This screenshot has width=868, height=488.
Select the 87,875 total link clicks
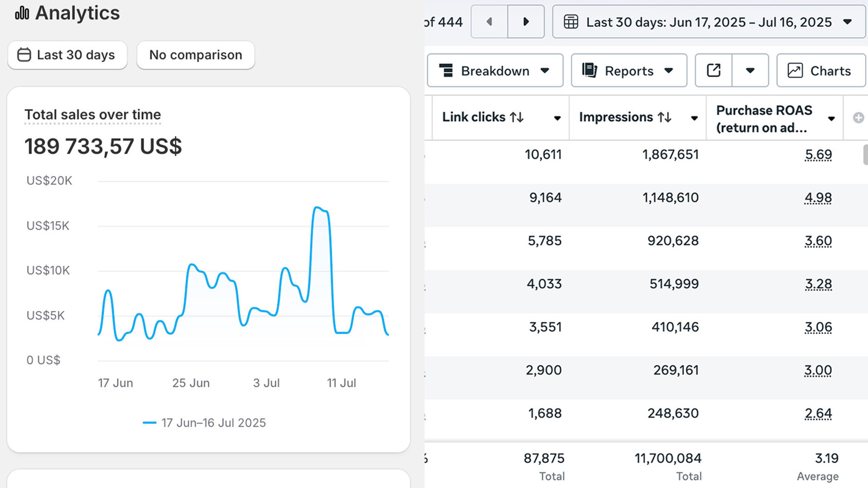point(544,458)
